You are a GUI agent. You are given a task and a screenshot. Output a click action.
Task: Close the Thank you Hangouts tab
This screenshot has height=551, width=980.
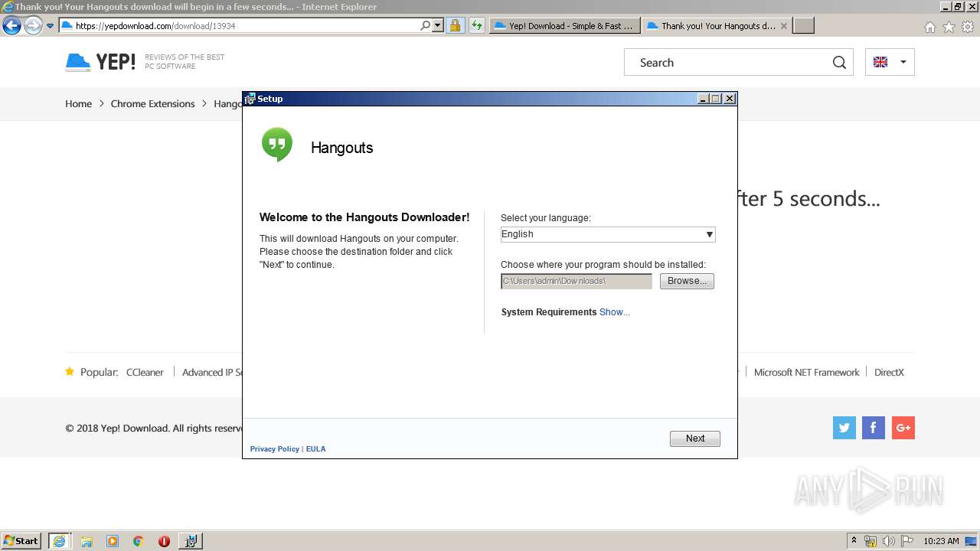(783, 25)
